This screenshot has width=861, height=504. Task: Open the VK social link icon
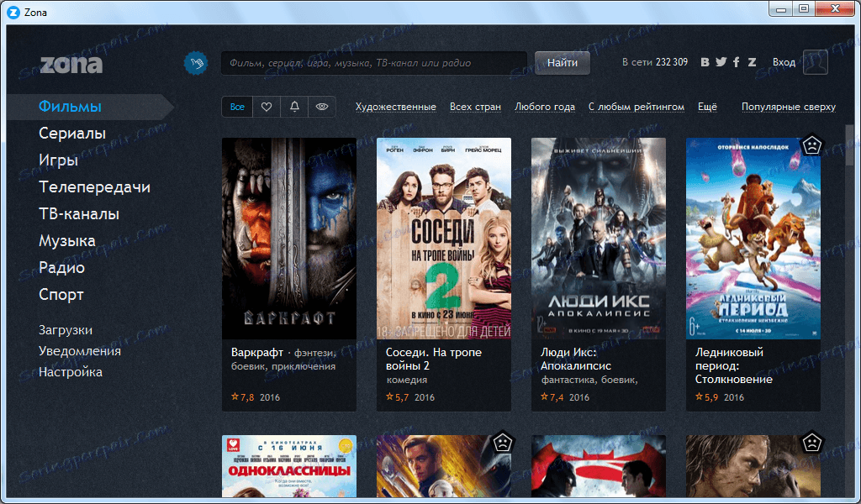(705, 62)
